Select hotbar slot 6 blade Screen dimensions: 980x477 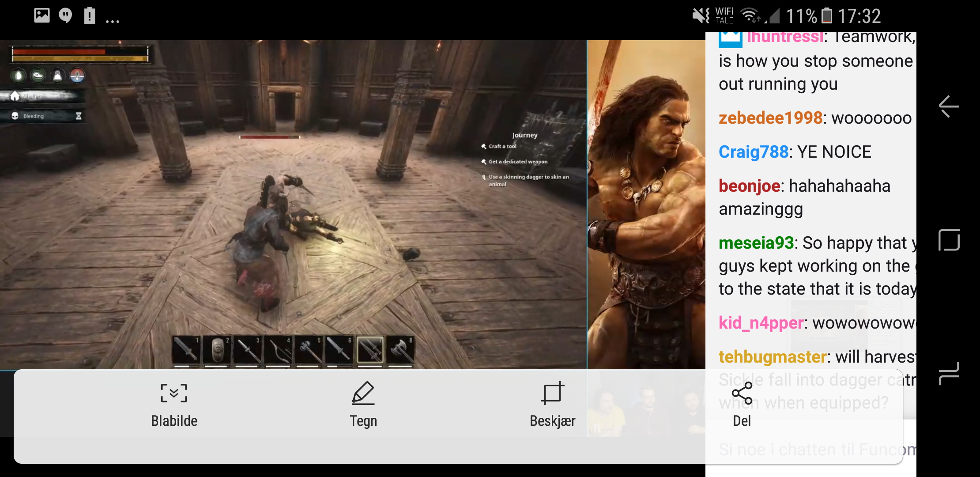click(x=339, y=350)
